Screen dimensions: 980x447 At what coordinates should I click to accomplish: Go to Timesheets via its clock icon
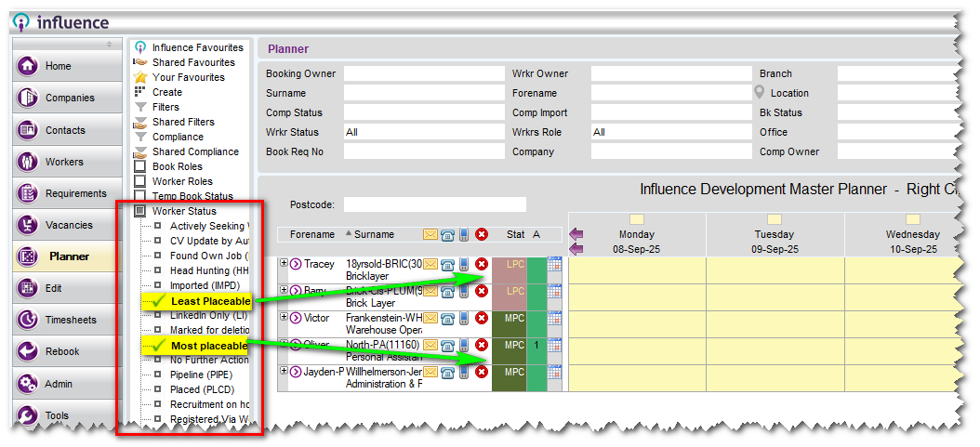click(x=28, y=320)
